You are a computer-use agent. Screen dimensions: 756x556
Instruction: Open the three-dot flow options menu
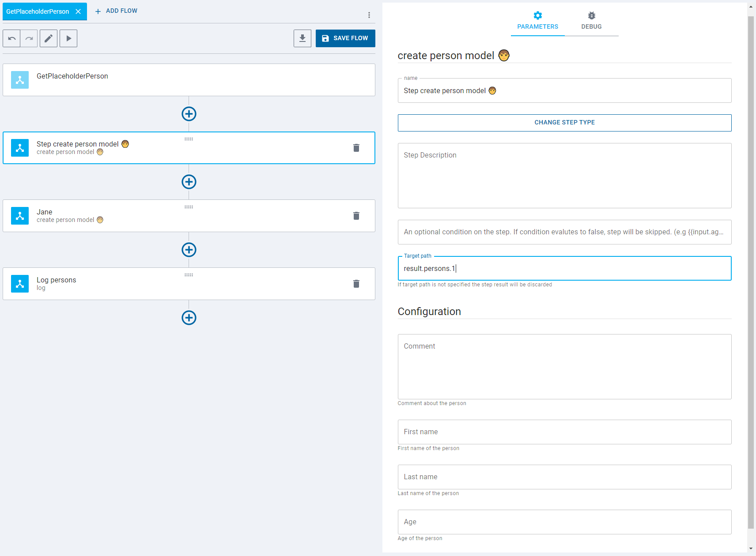[369, 15]
